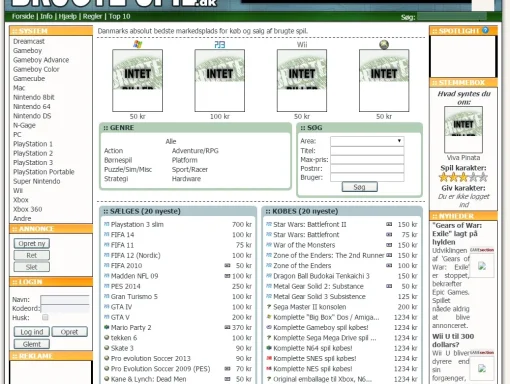Click platform icon beside Sega Master II konsolen
Viewport: 510px width, 384px height.
tap(269, 307)
